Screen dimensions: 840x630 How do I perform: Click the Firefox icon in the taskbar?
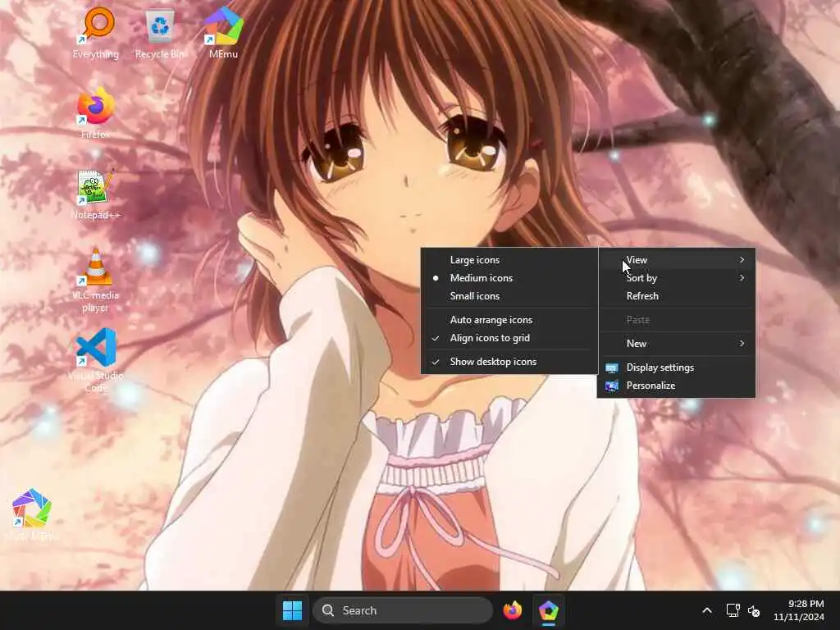(513, 610)
